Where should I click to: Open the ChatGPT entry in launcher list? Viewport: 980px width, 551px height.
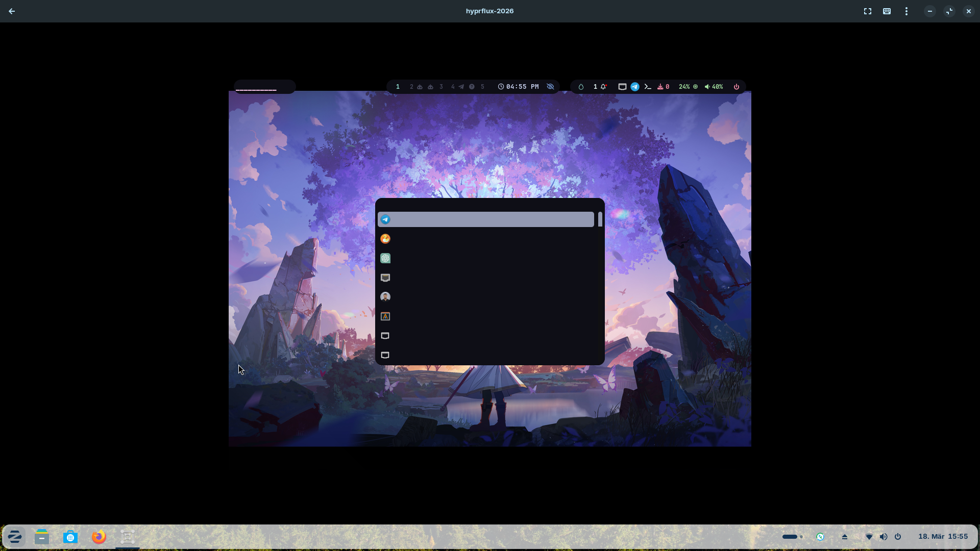(x=385, y=258)
